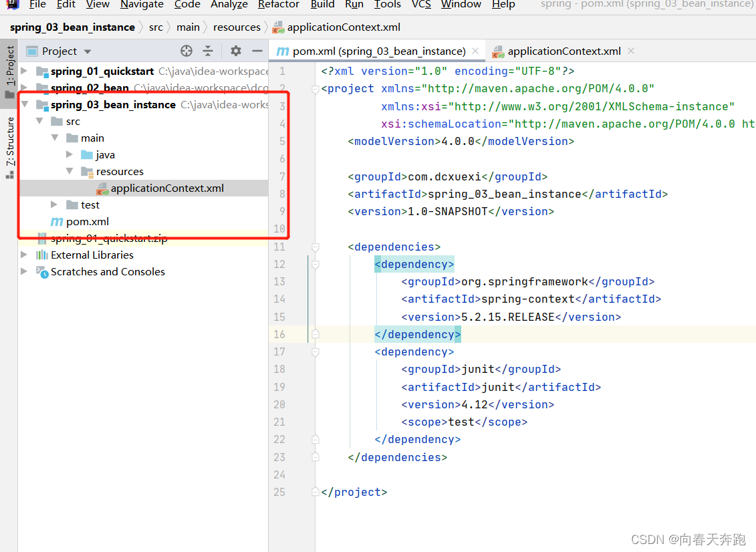756x552 pixels.
Task: Collapse the main folder
Action: click(55, 138)
